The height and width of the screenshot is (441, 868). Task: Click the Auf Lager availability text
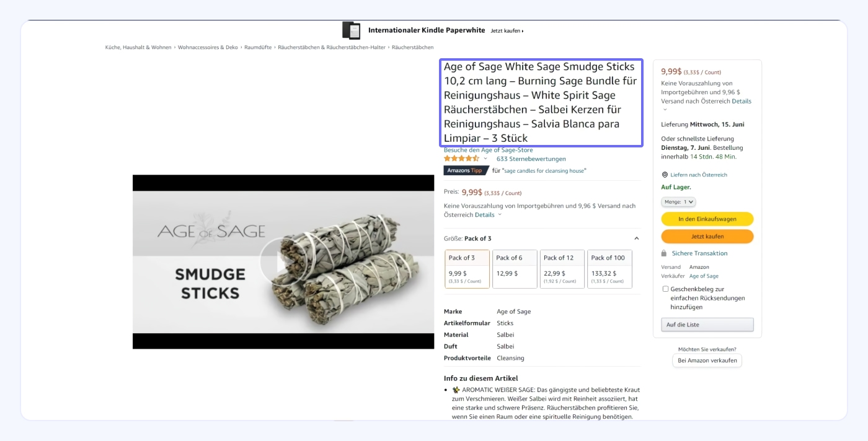(x=676, y=187)
